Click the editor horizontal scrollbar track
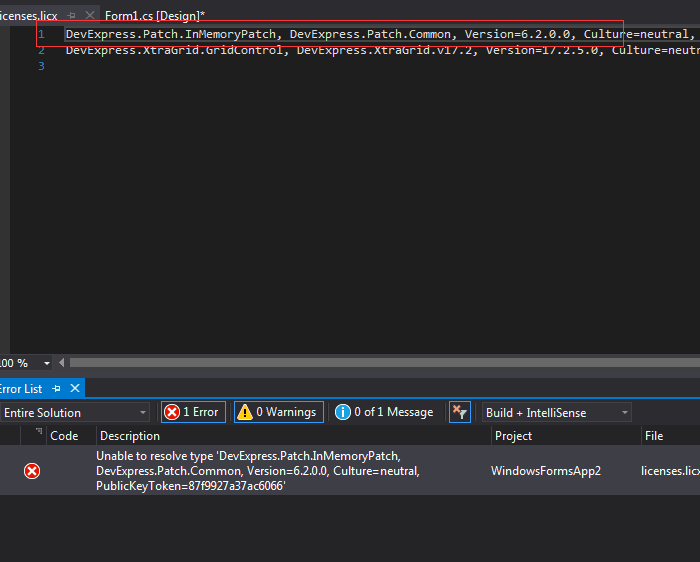The height and width of the screenshot is (562, 700). 384,363
